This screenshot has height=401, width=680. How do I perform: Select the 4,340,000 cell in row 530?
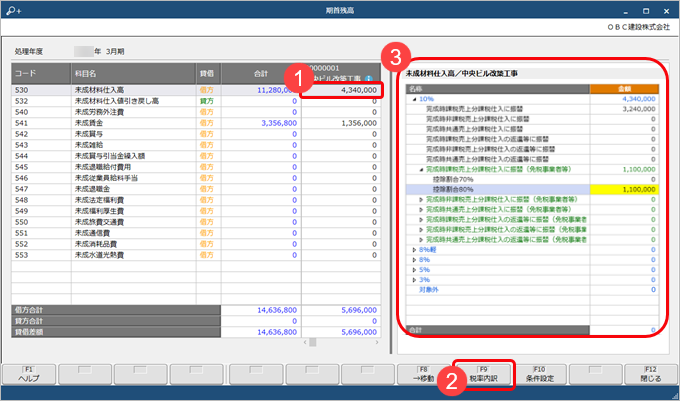click(x=341, y=90)
